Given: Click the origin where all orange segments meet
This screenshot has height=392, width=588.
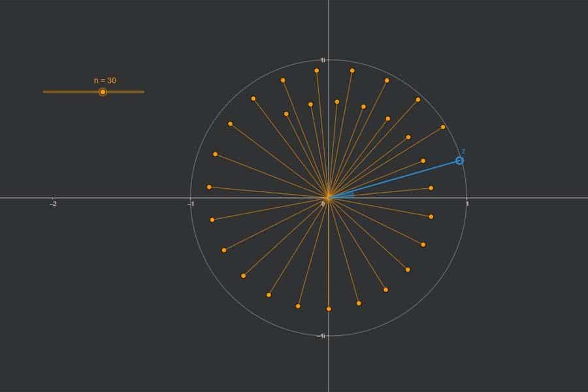Looking at the screenshot, I should point(328,197).
